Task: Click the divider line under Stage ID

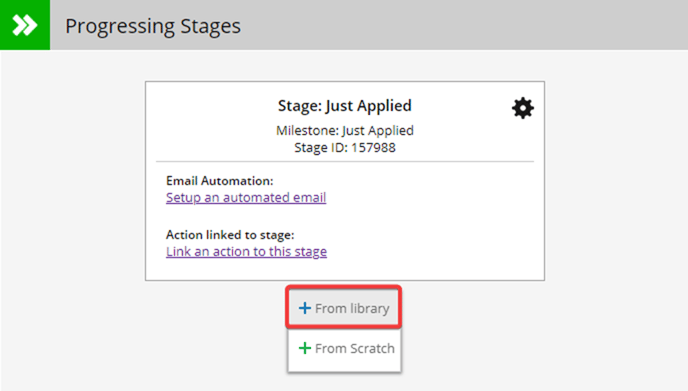Action: click(345, 161)
